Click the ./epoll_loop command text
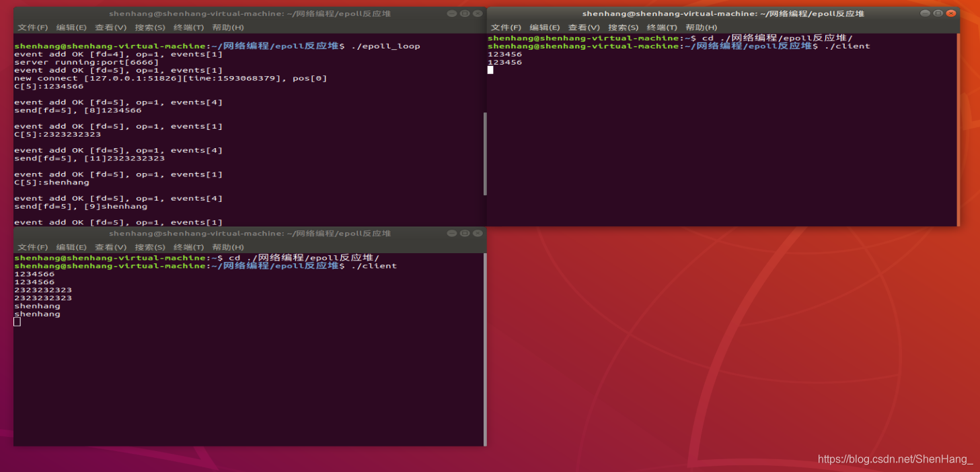The width and height of the screenshot is (980, 472). click(385, 46)
